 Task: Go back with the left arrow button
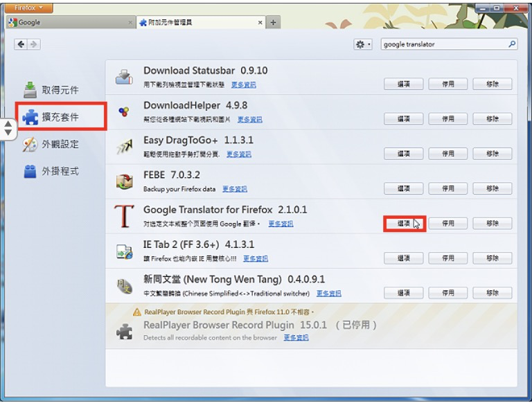[21, 44]
